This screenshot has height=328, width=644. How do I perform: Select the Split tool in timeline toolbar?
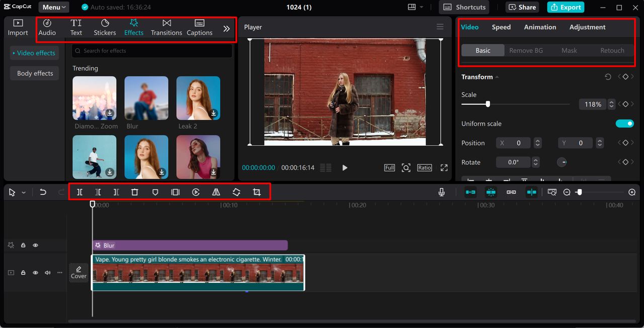tap(79, 192)
